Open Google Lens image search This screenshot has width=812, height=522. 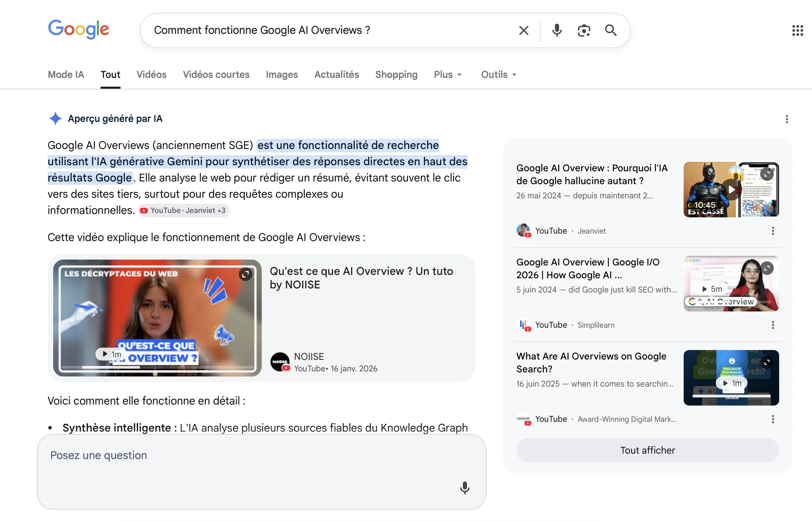coord(583,30)
